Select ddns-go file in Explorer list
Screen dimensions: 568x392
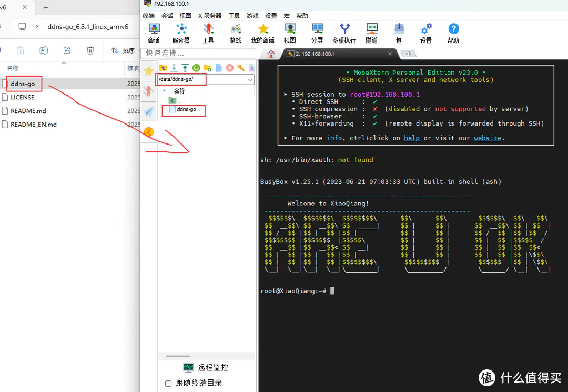pyautogui.click(x=23, y=84)
